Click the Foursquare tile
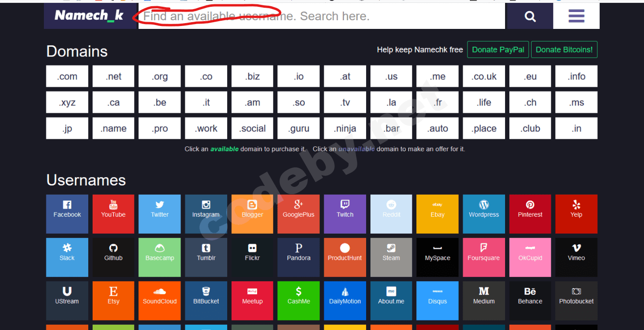This screenshot has height=330, width=644. click(x=484, y=257)
